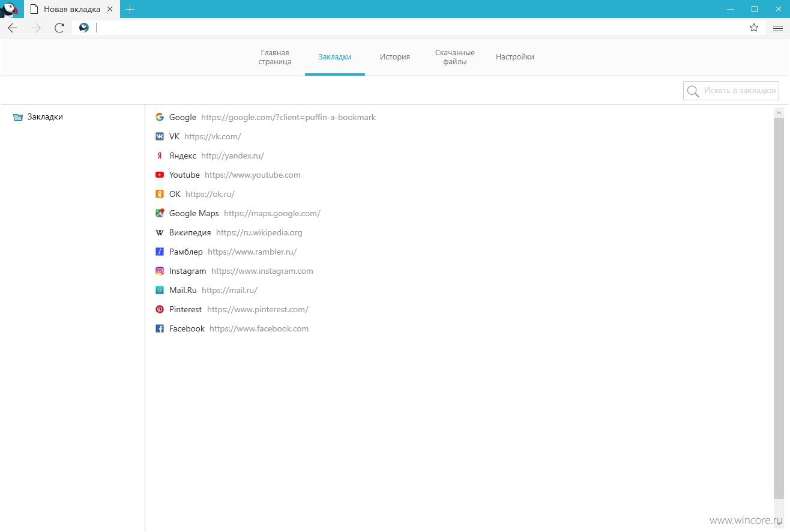Select the Новая вкладка browser tab

pos(71,10)
